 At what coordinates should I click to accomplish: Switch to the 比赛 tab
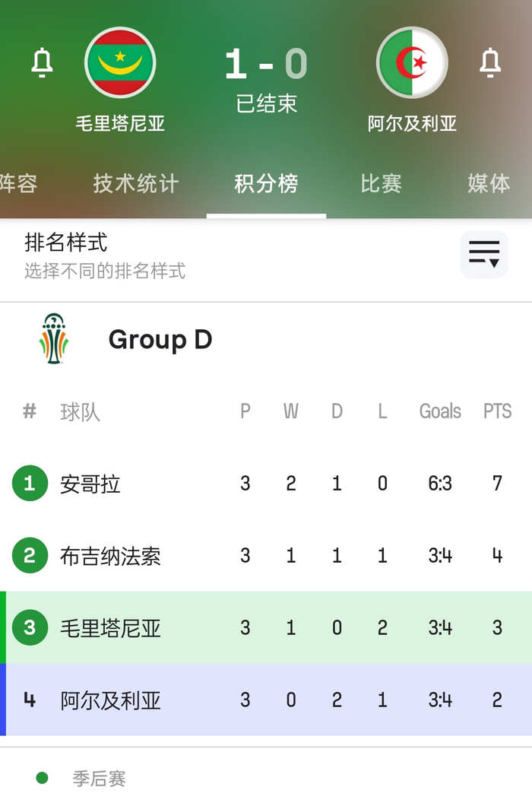point(381,183)
